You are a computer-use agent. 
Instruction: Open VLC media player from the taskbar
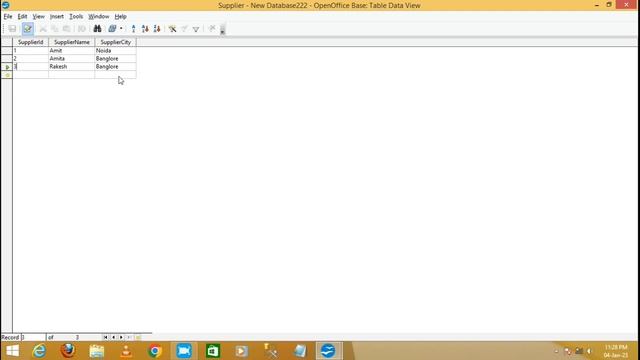(126, 351)
